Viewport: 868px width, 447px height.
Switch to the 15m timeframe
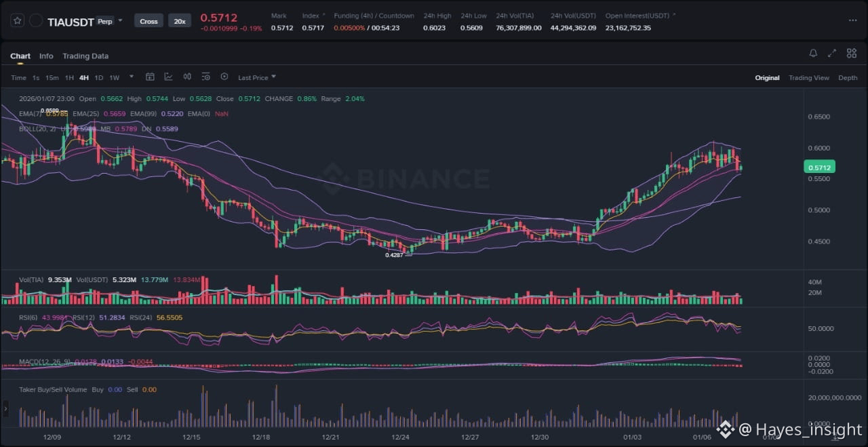[x=52, y=77]
